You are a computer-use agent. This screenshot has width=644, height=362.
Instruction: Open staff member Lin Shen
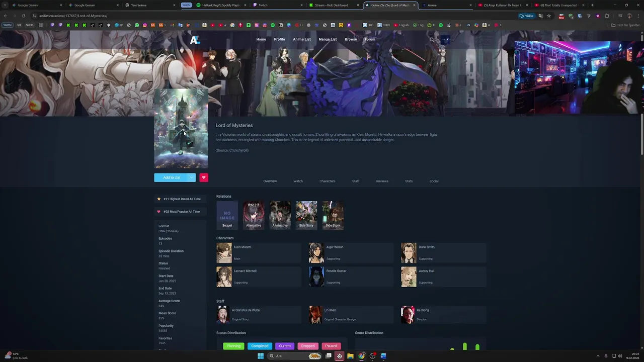[351, 315]
